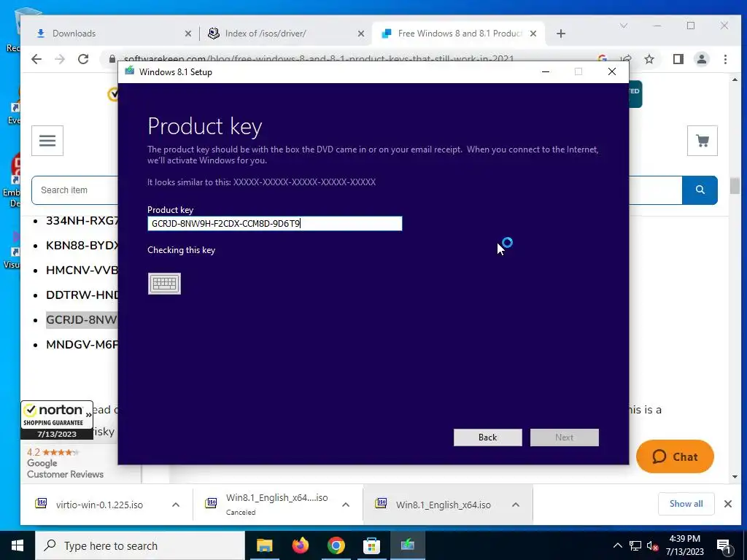Switch to Windows Setup taskbar icon

(x=408, y=545)
